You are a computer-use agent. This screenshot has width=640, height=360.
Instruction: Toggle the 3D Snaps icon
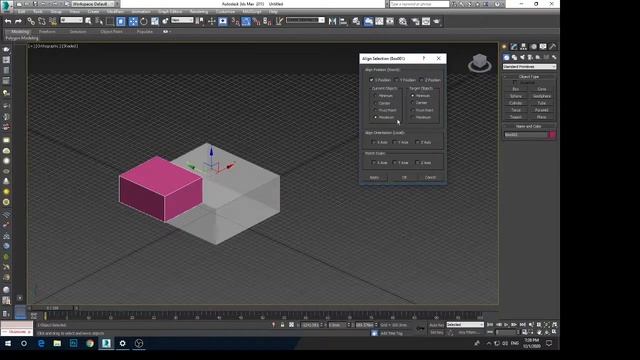point(236,21)
